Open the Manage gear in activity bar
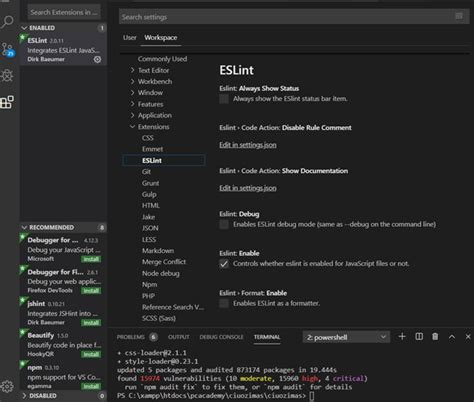Screen dimensions: 474x402 coord(7,386)
